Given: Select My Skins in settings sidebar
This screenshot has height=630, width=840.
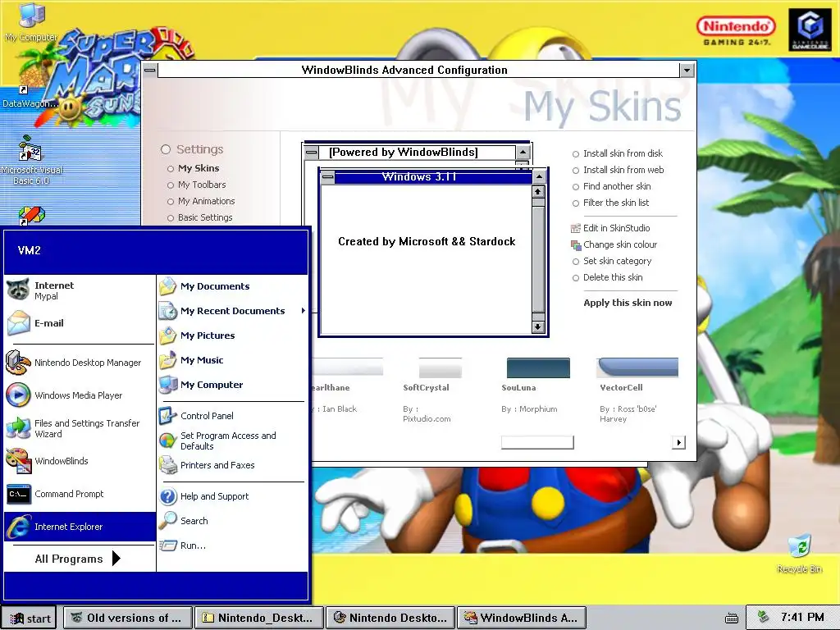Looking at the screenshot, I should point(193,168).
